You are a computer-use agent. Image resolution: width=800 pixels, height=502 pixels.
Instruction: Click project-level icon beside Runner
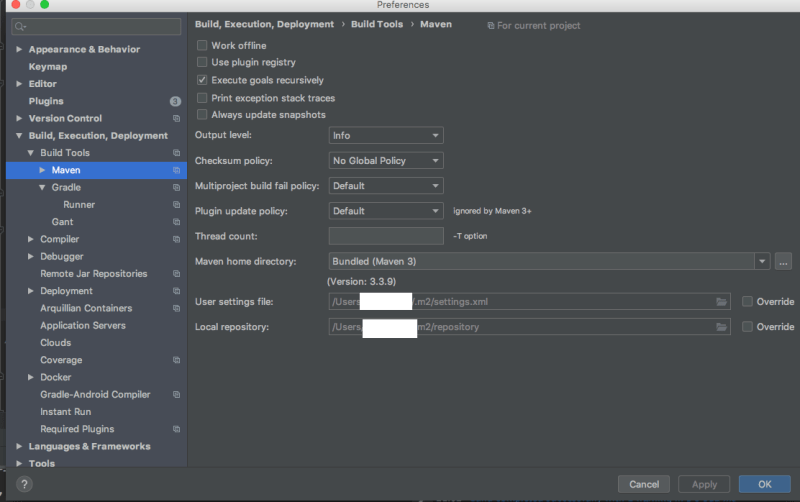pyautogui.click(x=177, y=205)
